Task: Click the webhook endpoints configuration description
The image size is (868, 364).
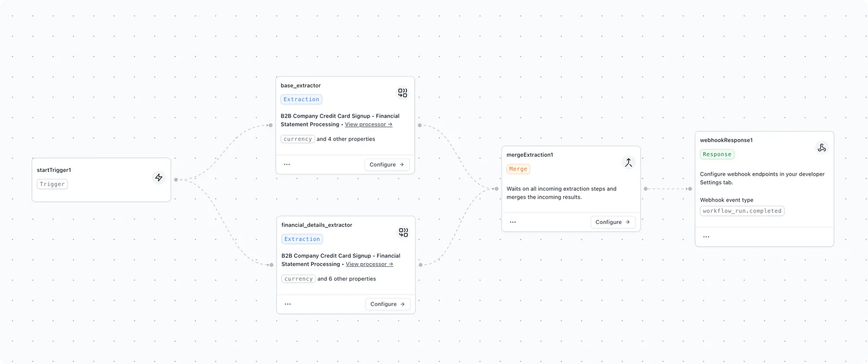Action: (x=762, y=178)
